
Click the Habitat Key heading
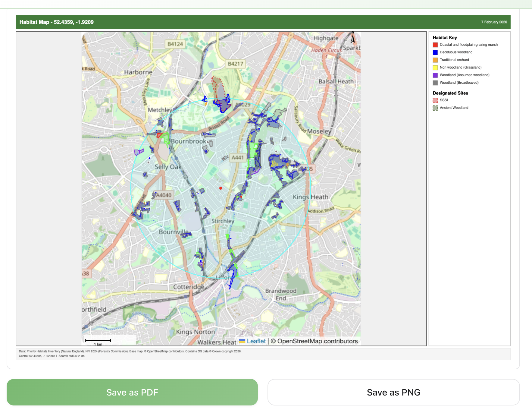(445, 37)
